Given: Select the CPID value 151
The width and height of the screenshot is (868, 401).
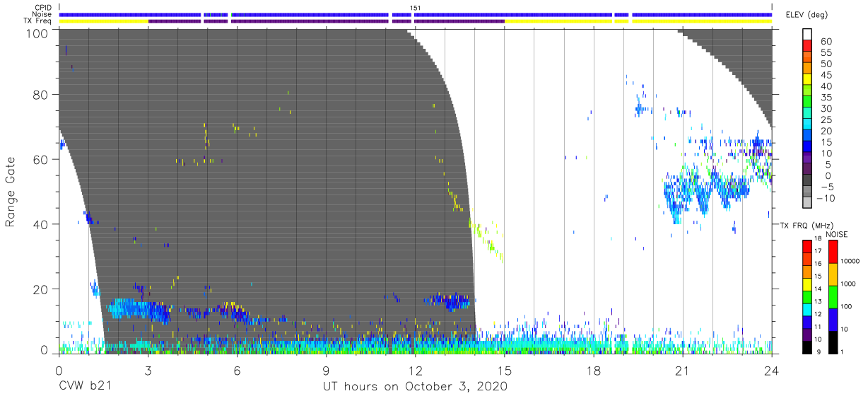Looking at the screenshot, I should coord(416,7).
